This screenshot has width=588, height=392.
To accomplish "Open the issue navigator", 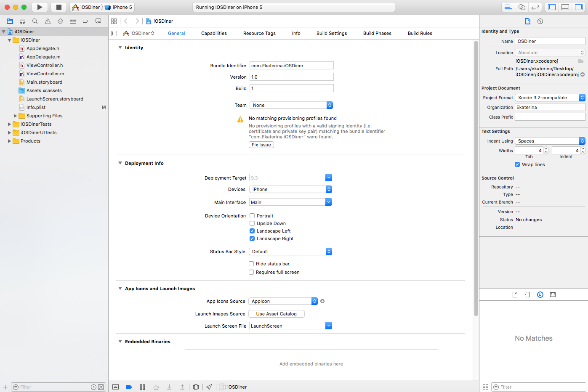I will point(48,21).
